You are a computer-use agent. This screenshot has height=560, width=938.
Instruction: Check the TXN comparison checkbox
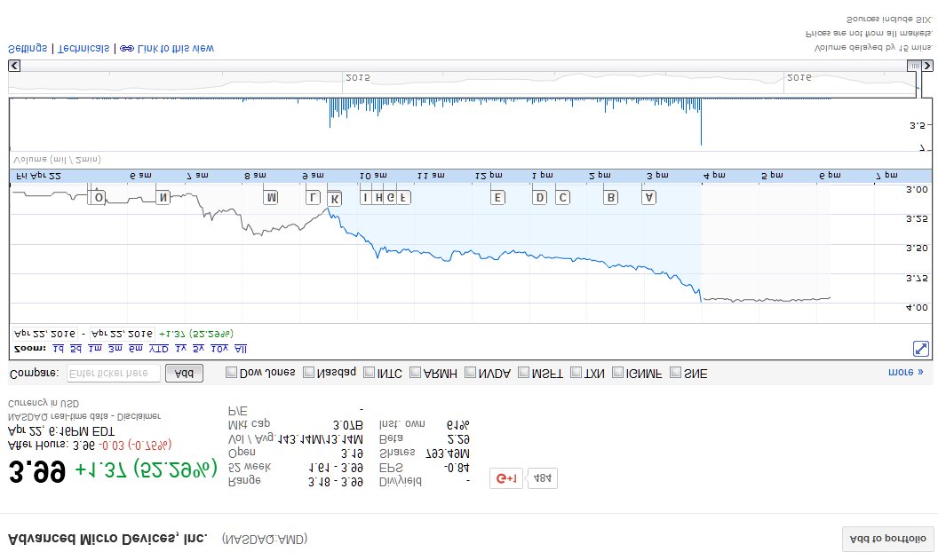pyautogui.click(x=576, y=373)
